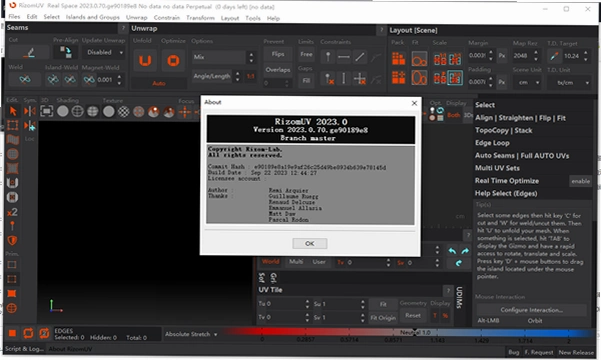Open the Absolute Stretch dropdown
601x360 pixels.
(x=191, y=334)
